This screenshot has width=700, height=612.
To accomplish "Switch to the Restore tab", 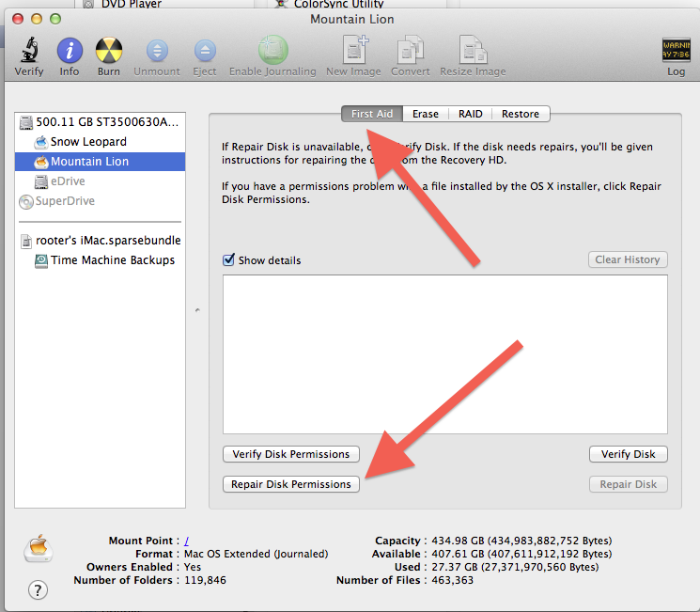I will (x=521, y=114).
